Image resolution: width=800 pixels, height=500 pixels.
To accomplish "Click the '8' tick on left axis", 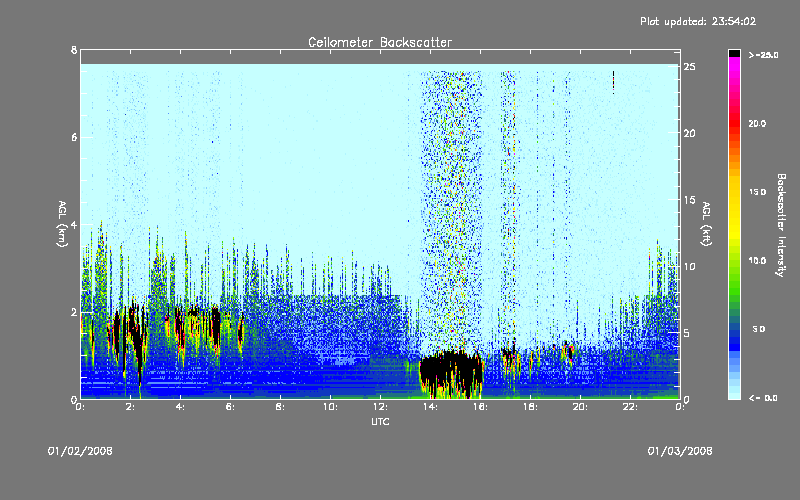I will [x=74, y=50].
